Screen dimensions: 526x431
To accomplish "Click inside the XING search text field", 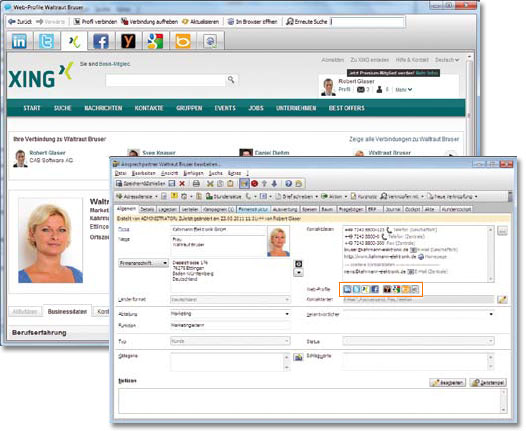I will (x=166, y=80).
